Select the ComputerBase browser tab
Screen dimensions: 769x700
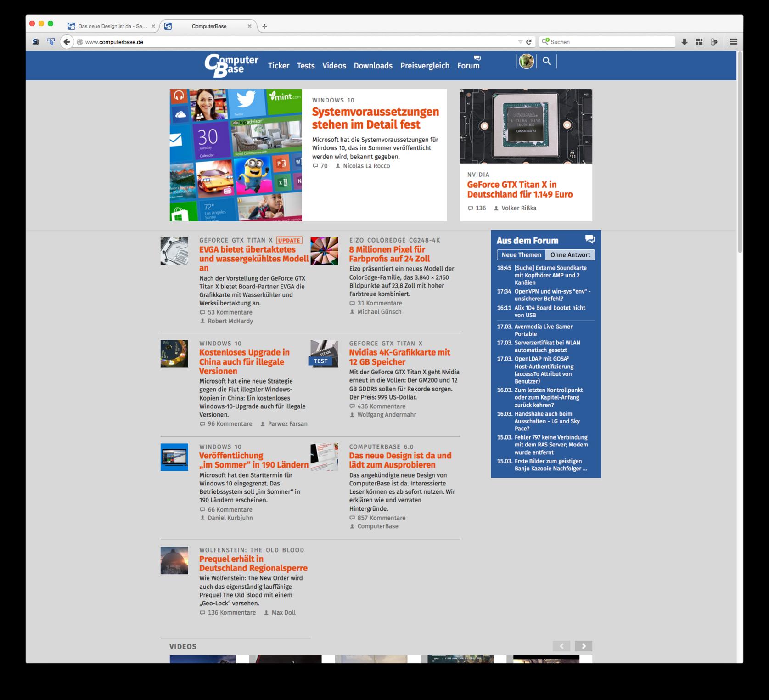(x=209, y=26)
